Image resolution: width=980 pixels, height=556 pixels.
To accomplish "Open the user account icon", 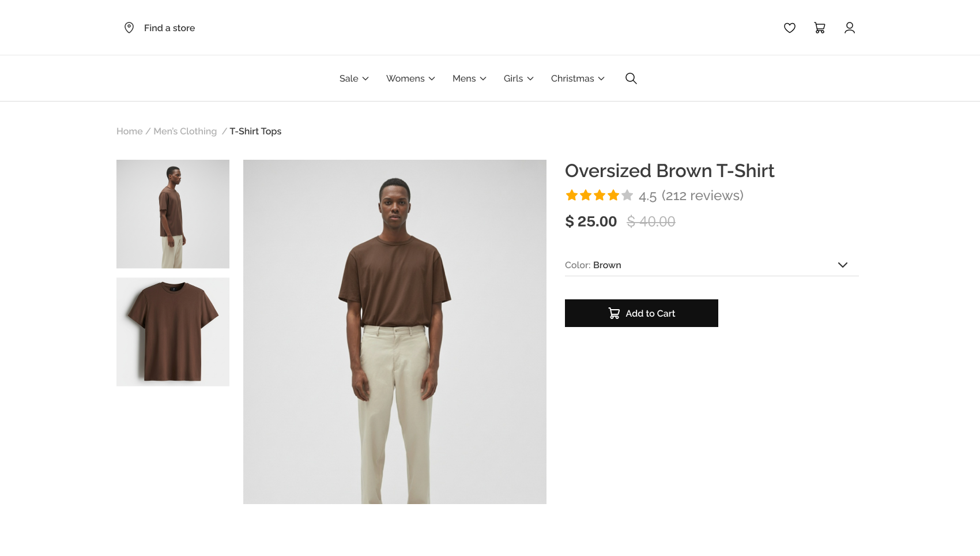I will [850, 28].
